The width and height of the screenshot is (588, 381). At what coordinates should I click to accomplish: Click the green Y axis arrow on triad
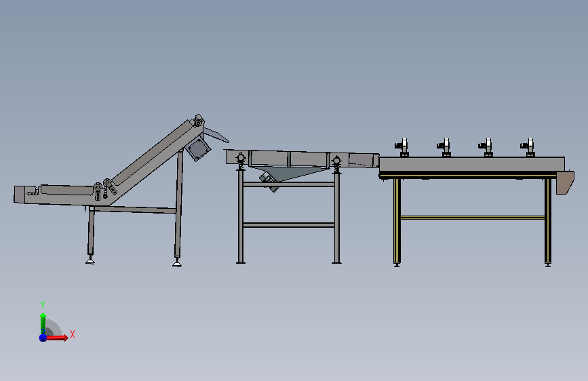43,323
